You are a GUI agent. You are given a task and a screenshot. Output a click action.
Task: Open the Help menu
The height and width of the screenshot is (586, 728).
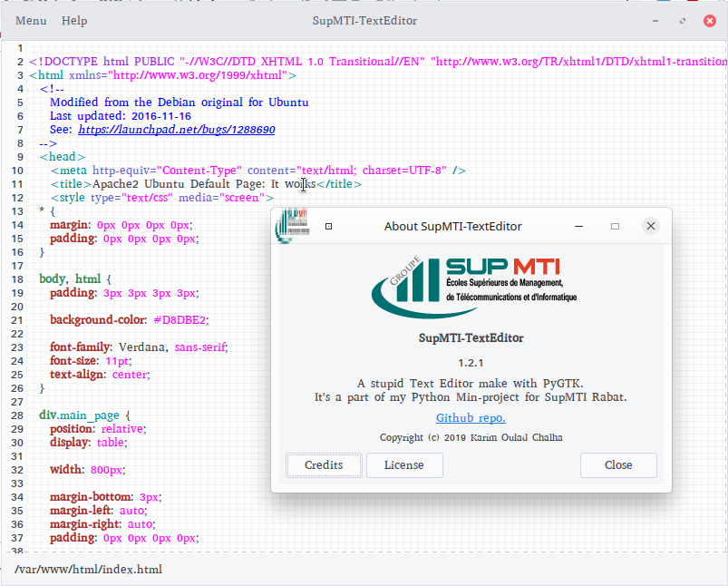pyautogui.click(x=74, y=21)
